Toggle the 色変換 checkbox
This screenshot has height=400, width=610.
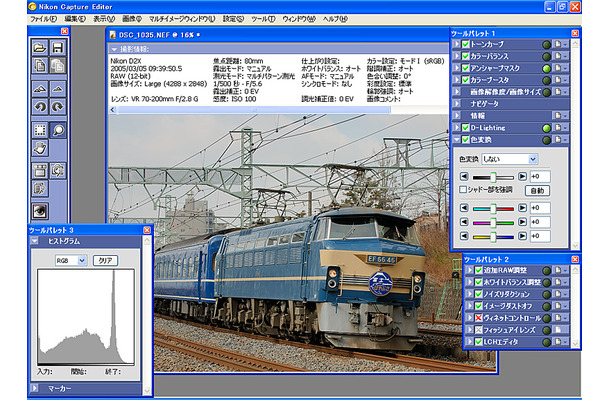point(465,140)
